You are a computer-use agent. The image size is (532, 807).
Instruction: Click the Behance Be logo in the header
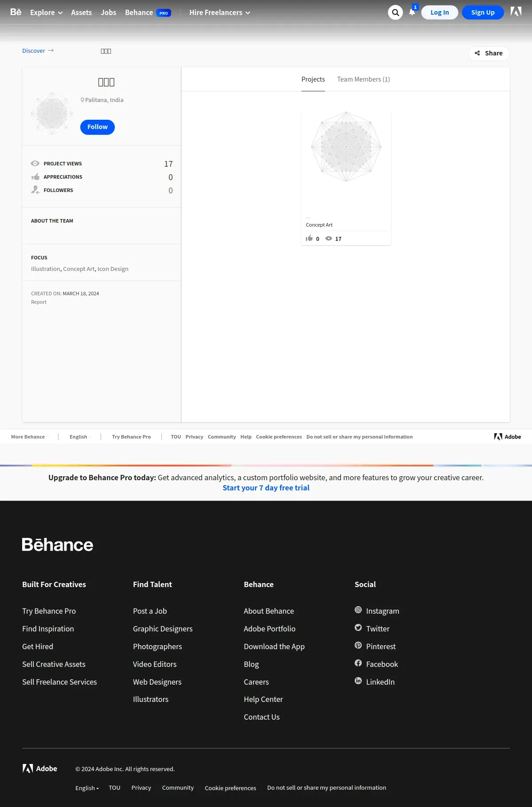click(x=16, y=12)
